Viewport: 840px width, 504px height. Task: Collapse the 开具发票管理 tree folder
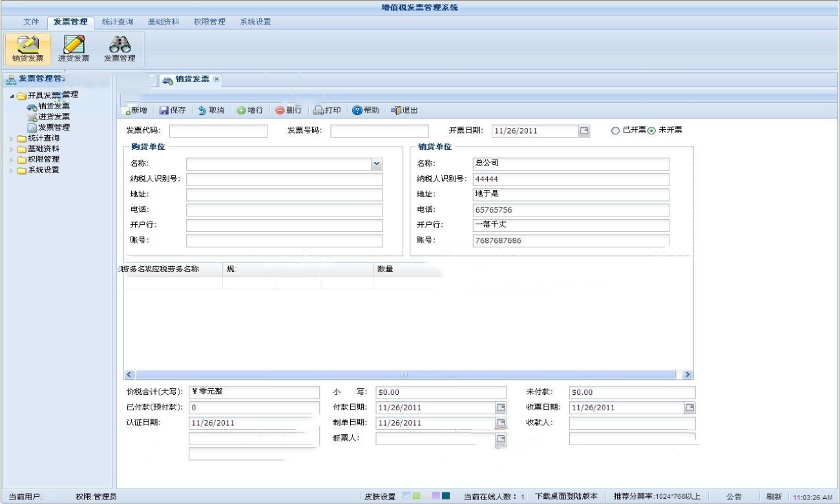[12, 96]
